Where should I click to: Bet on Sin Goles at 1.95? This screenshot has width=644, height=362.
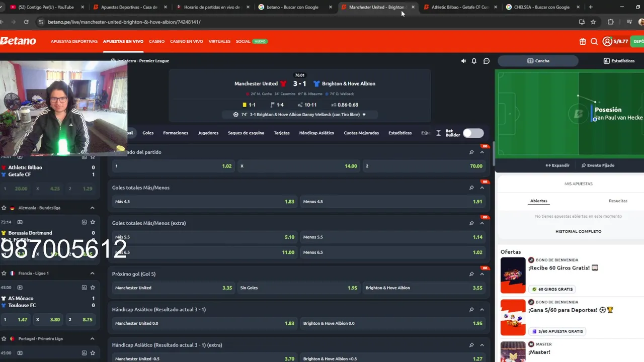click(x=298, y=288)
